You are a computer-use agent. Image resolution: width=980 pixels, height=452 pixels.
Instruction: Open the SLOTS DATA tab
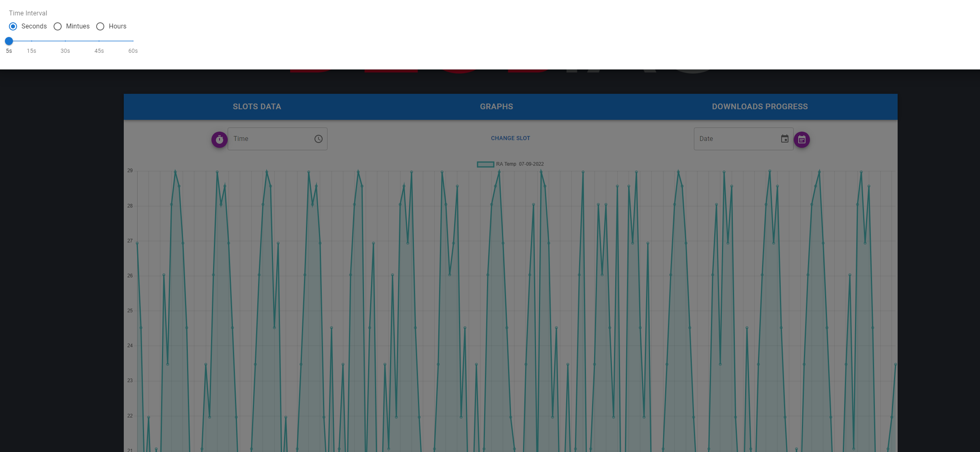tap(257, 107)
